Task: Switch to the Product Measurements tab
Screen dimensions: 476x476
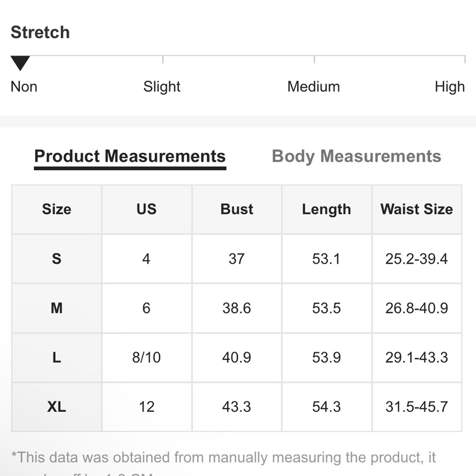Action: click(x=130, y=156)
